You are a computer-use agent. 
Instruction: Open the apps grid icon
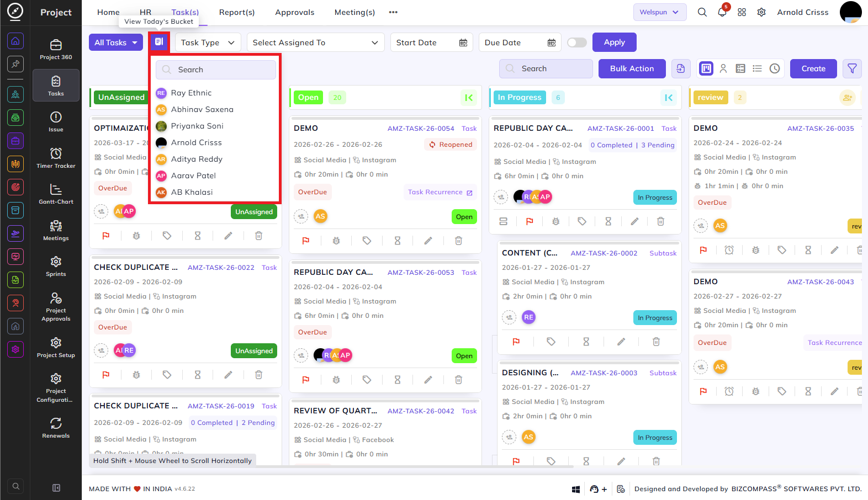click(742, 12)
